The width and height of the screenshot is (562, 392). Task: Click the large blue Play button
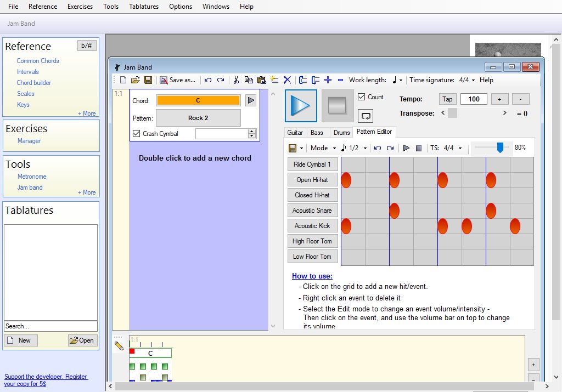tap(301, 106)
